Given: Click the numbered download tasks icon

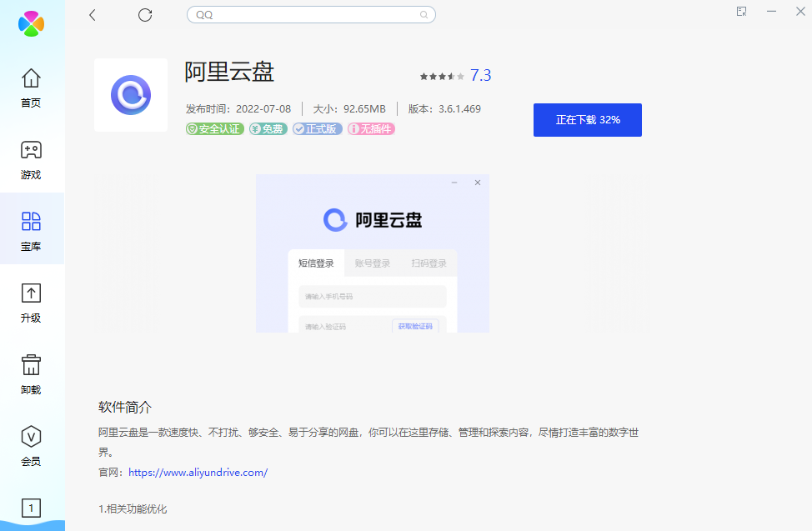Looking at the screenshot, I should coord(31,508).
